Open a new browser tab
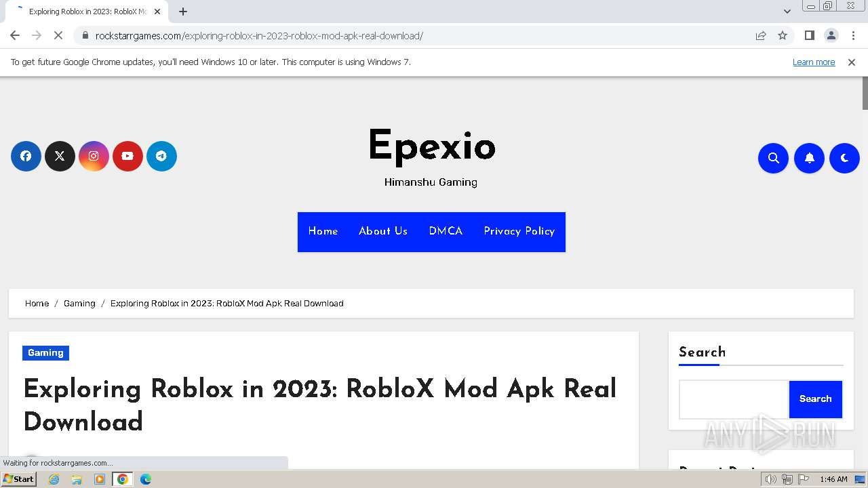This screenshot has width=868, height=488. tap(183, 12)
